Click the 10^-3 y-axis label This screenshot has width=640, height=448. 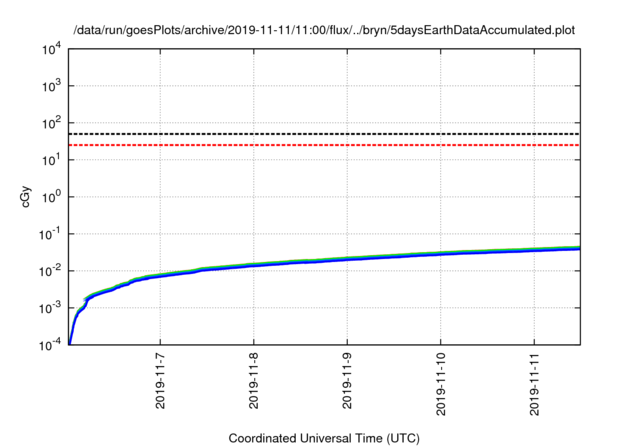click(x=50, y=308)
